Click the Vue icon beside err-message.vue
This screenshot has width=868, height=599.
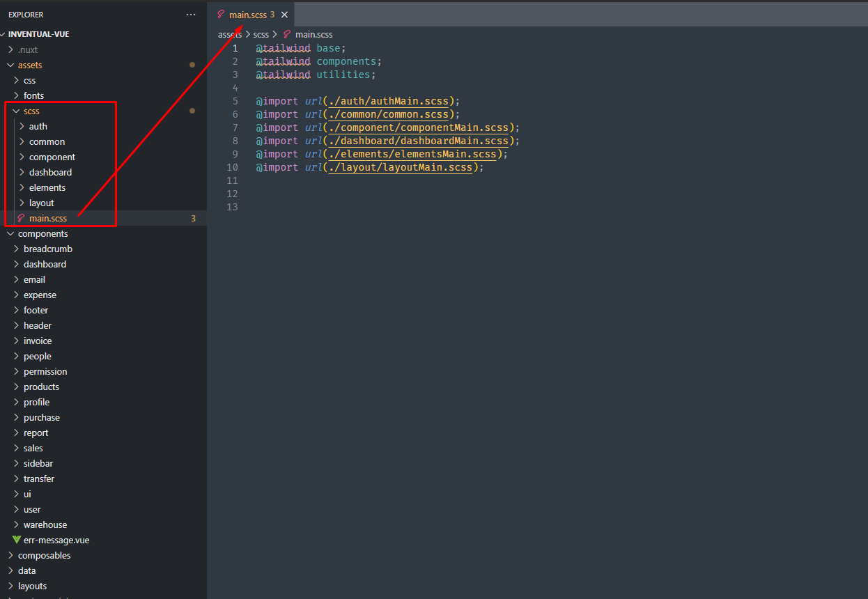pyautogui.click(x=17, y=540)
